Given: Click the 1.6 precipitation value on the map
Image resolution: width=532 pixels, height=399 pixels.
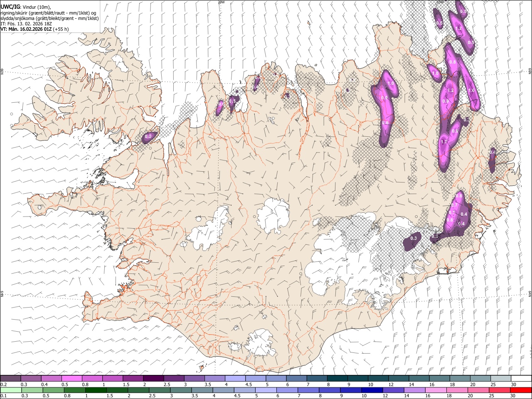Looking at the screenshot, I should point(471,90).
